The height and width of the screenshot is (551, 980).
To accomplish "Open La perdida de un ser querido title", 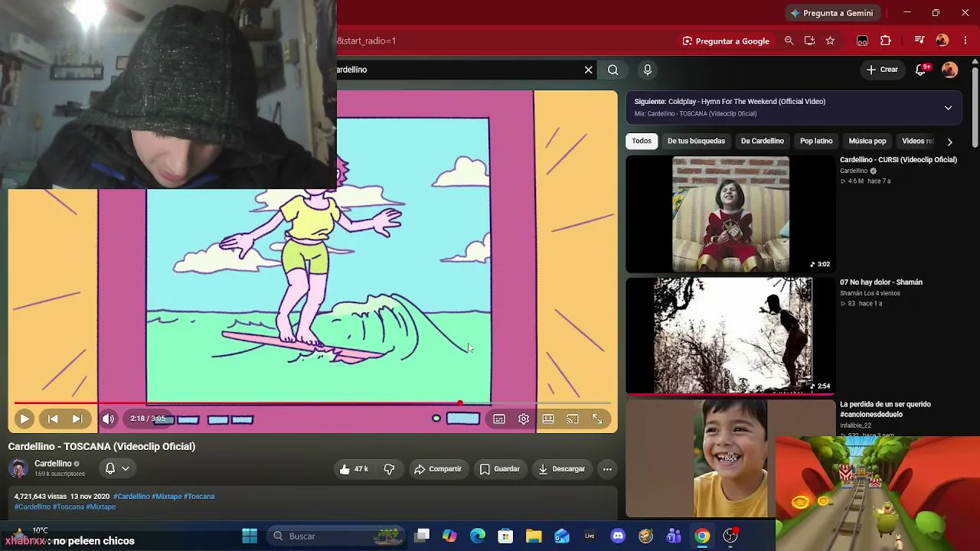I will tap(885, 409).
